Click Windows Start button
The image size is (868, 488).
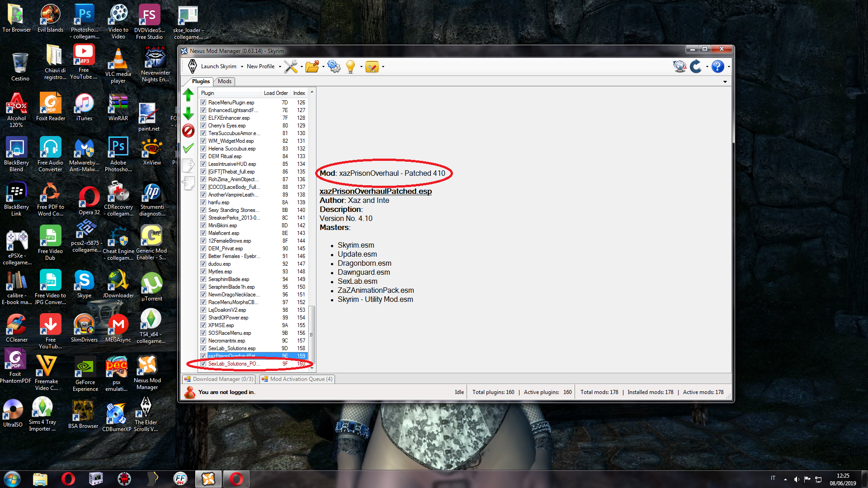click(x=12, y=479)
